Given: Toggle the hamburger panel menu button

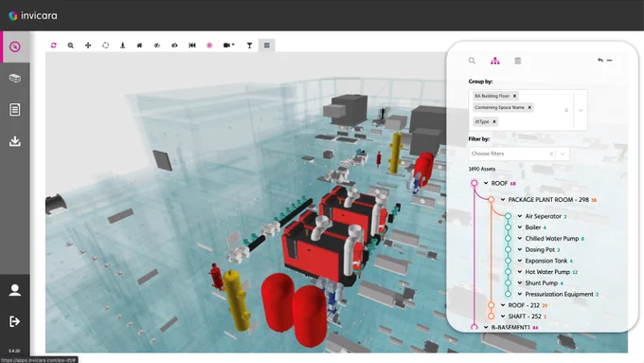Looking at the screenshot, I should coord(267,45).
